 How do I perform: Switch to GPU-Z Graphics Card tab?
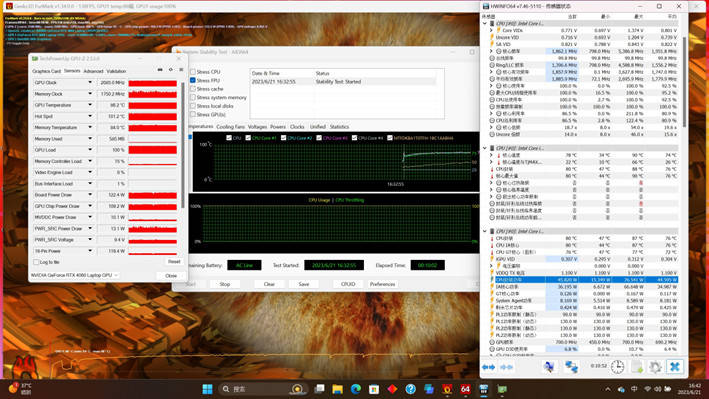pos(46,71)
